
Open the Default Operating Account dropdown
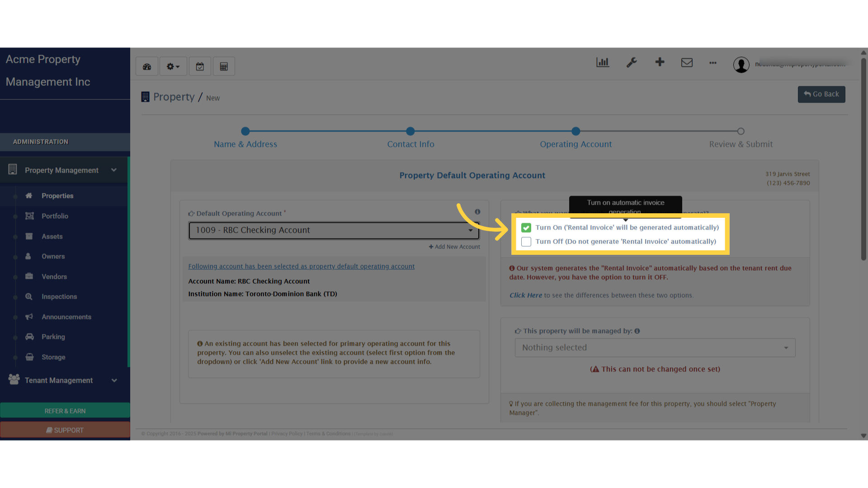[334, 230]
